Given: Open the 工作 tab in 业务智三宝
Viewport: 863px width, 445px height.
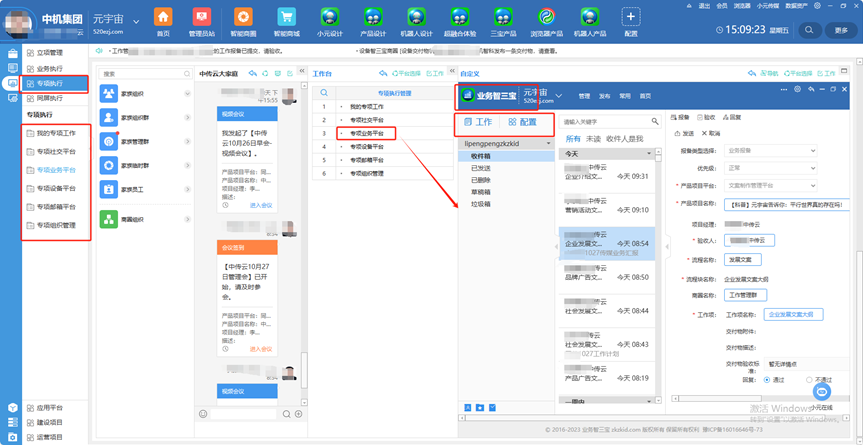Looking at the screenshot, I should pos(478,122).
